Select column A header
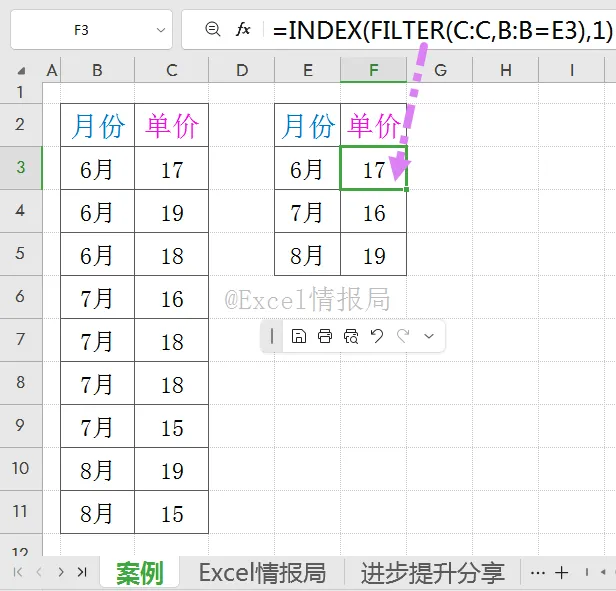616x591 pixels. tap(51, 70)
